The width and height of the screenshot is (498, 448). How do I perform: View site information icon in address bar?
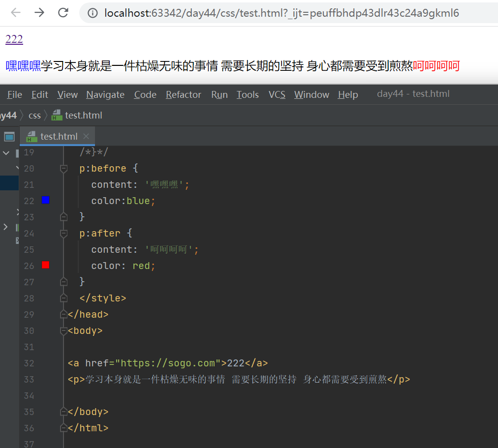93,13
